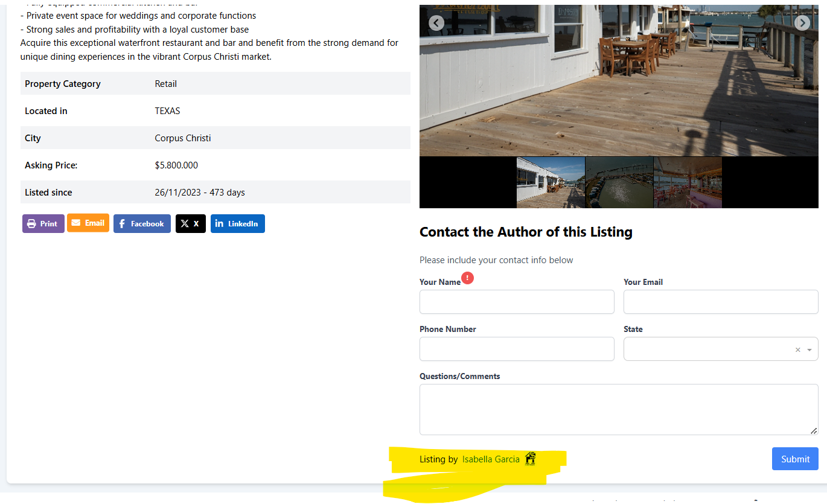Click the red warning icon by Your Name
The image size is (827, 504).
[x=467, y=278]
